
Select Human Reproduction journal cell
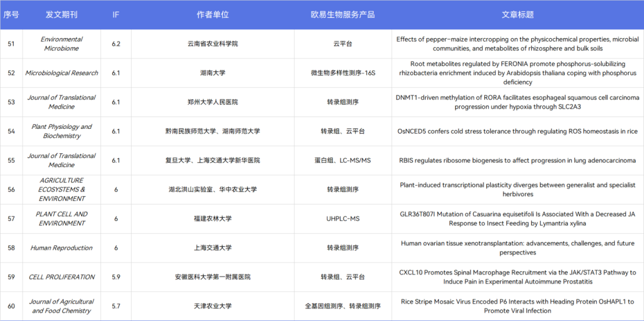click(61, 248)
